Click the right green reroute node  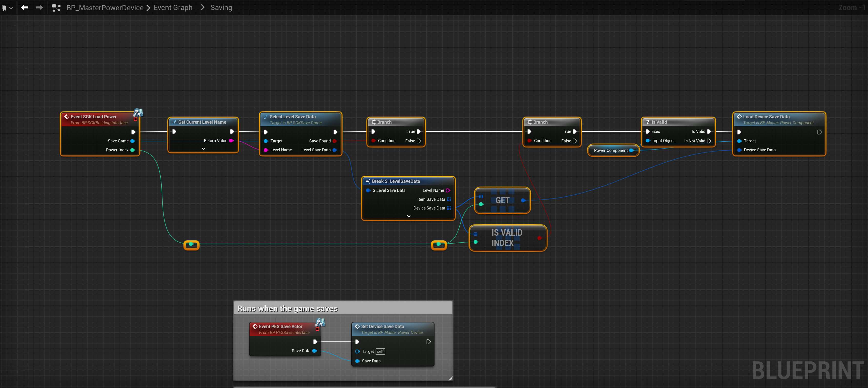[438, 245]
